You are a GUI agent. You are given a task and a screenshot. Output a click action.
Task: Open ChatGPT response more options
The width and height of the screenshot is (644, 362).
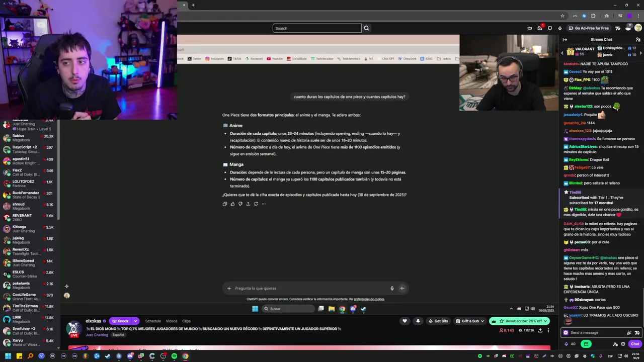click(x=264, y=204)
